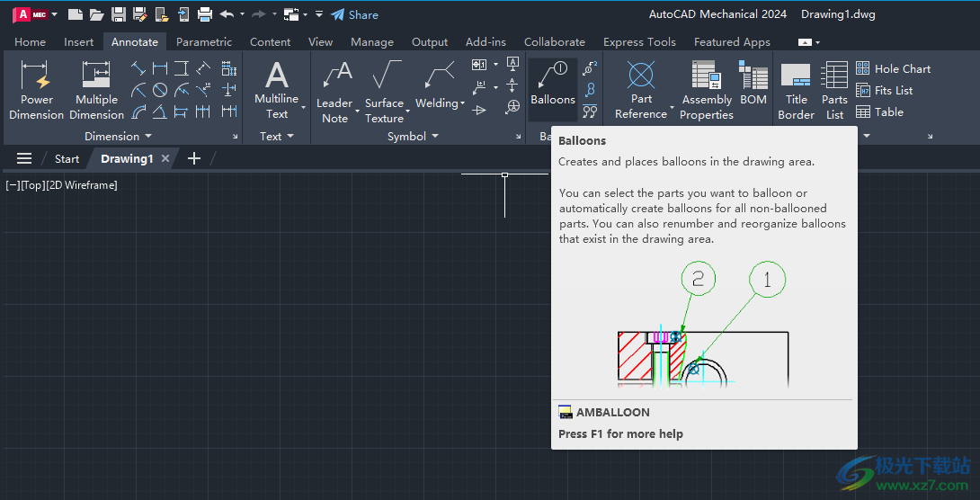
Task: Pick the diameter dimension icon
Action: (160, 90)
